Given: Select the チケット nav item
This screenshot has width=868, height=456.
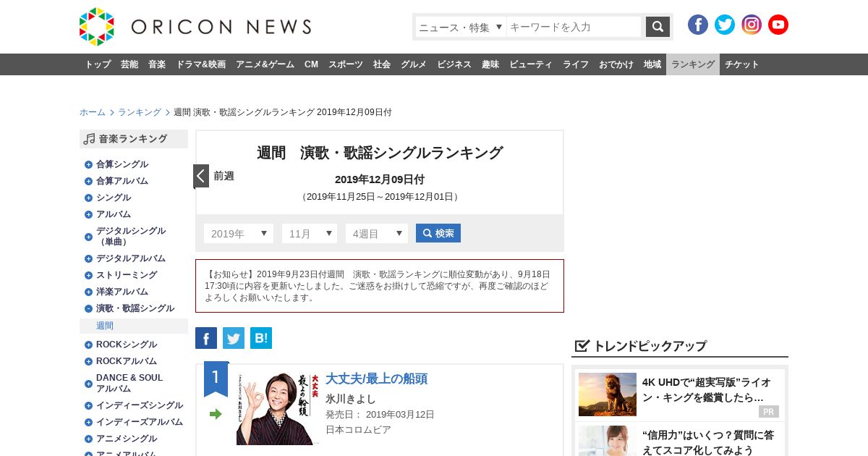Looking at the screenshot, I should 742,64.
